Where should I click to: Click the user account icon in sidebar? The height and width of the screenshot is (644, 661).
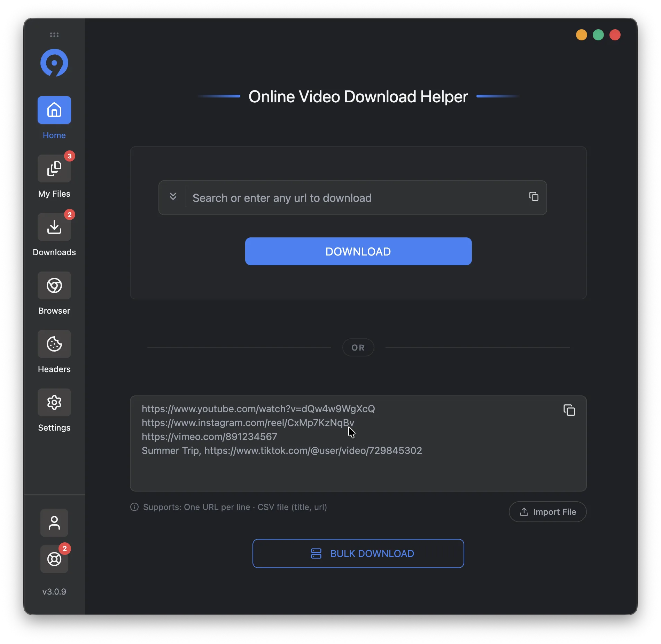point(54,523)
